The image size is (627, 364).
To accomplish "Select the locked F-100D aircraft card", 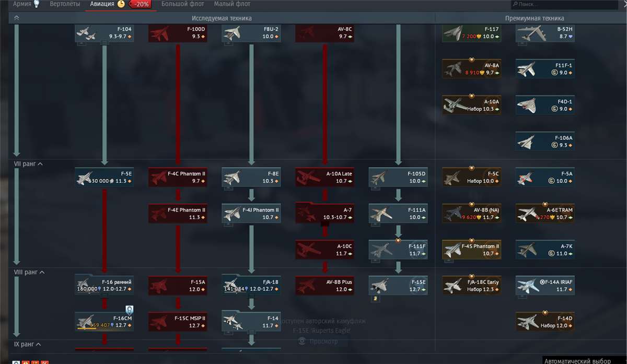I will [178, 33].
